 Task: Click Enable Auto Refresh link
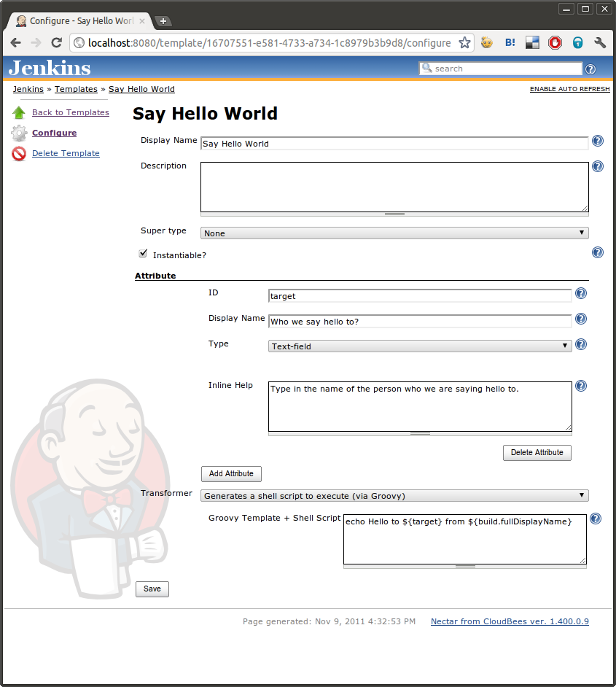pos(569,89)
